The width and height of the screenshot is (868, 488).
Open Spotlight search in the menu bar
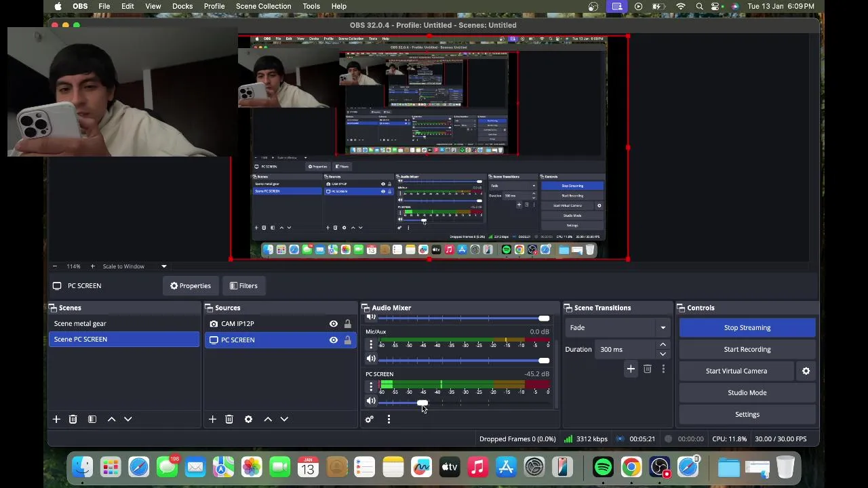point(699,6)
